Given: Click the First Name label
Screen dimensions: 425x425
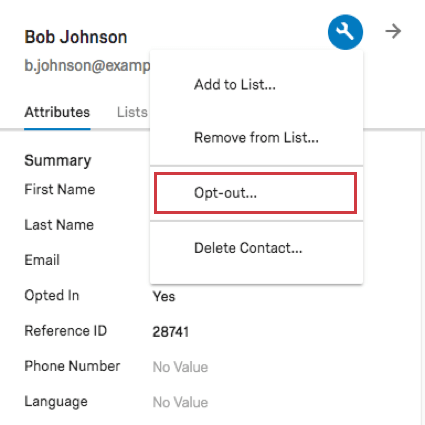Looking at the screenshot, I should (x=60, y=189).
